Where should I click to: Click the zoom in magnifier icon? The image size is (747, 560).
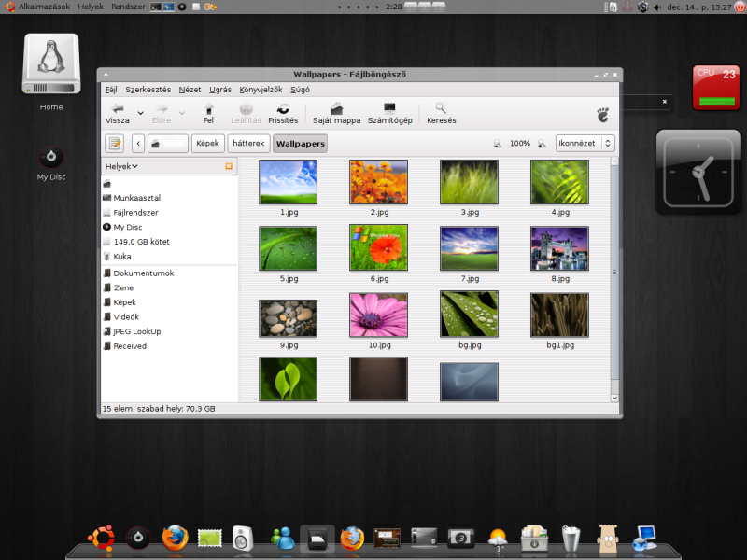coord(543,144)
